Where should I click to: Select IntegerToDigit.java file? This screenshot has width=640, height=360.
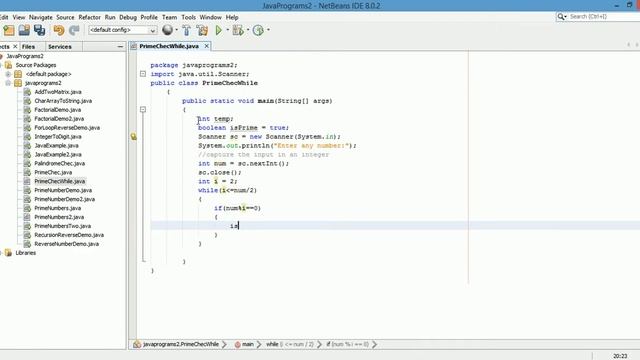pyautogui.click(x=58, y=137)
